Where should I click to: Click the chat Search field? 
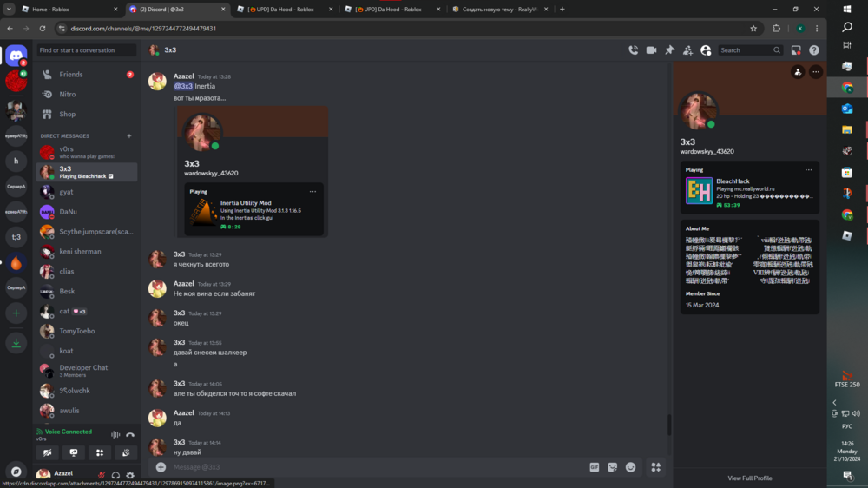[750, 49]
